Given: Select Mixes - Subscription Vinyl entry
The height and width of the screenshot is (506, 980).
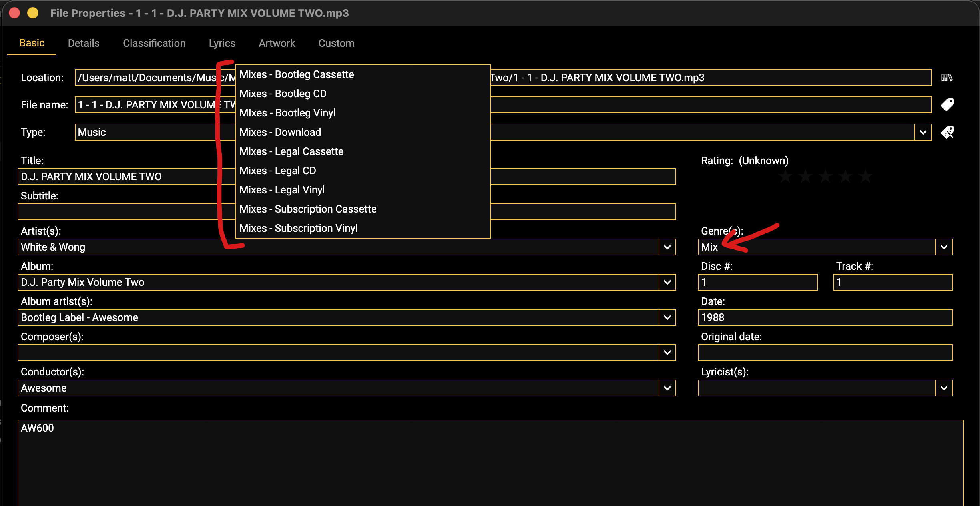Looking at the screenshot, I should [363, 228].
